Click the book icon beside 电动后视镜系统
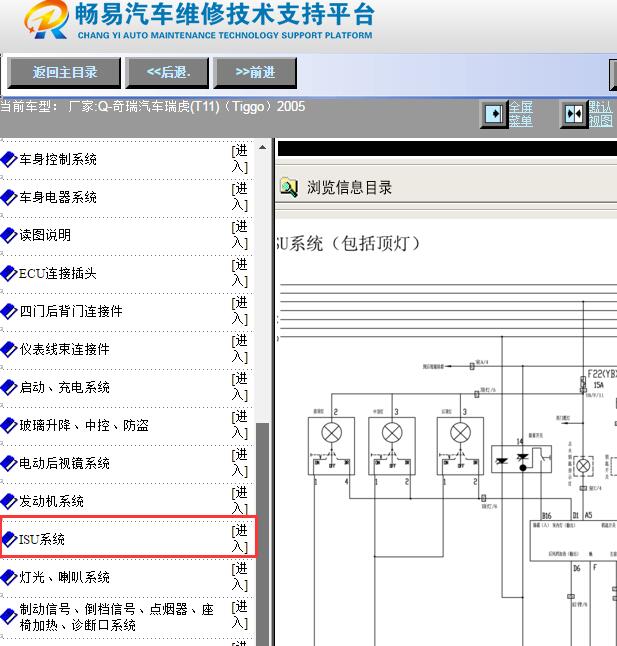 pos(9,464)
